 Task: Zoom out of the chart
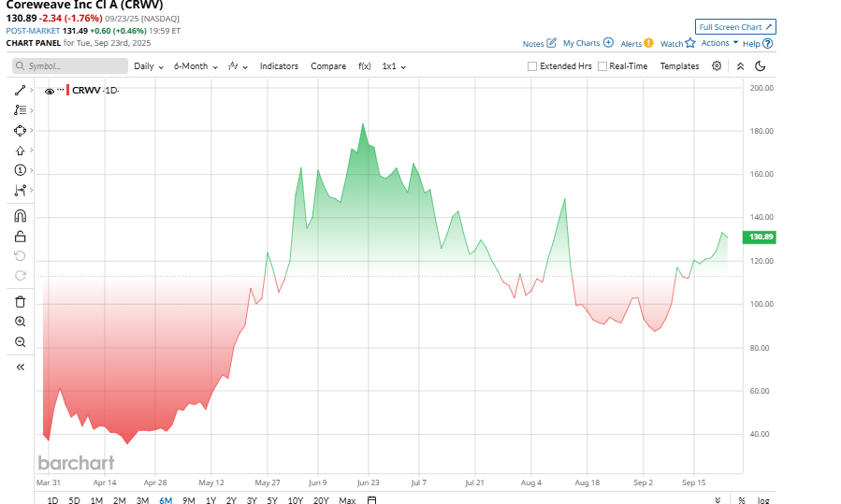[20, 342]
